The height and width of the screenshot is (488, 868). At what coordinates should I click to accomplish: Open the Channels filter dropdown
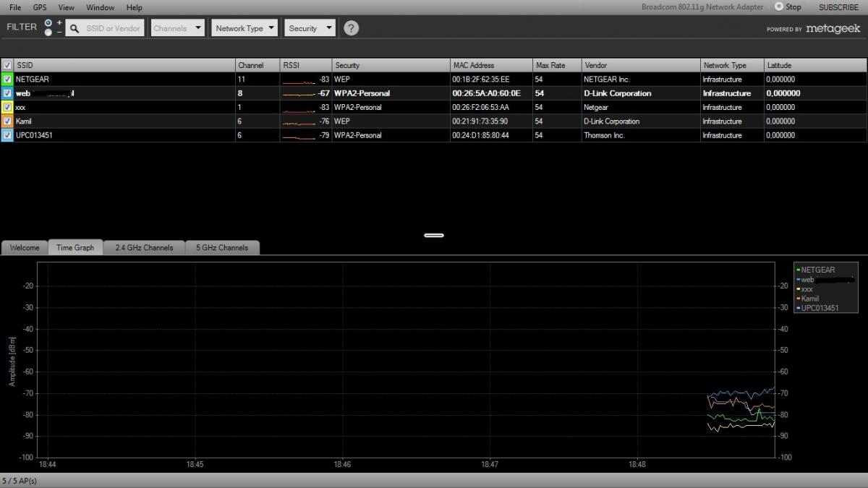177,28
